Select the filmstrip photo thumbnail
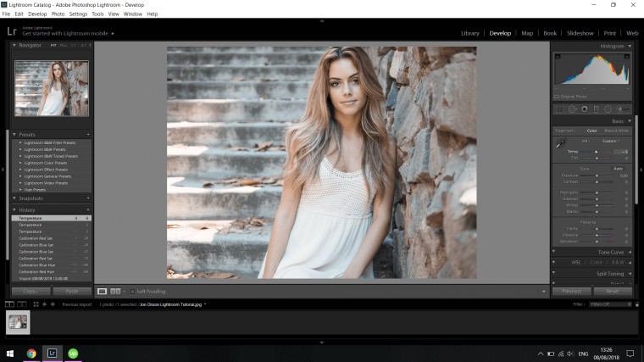 pyautogui.click(x=18, y=322)
